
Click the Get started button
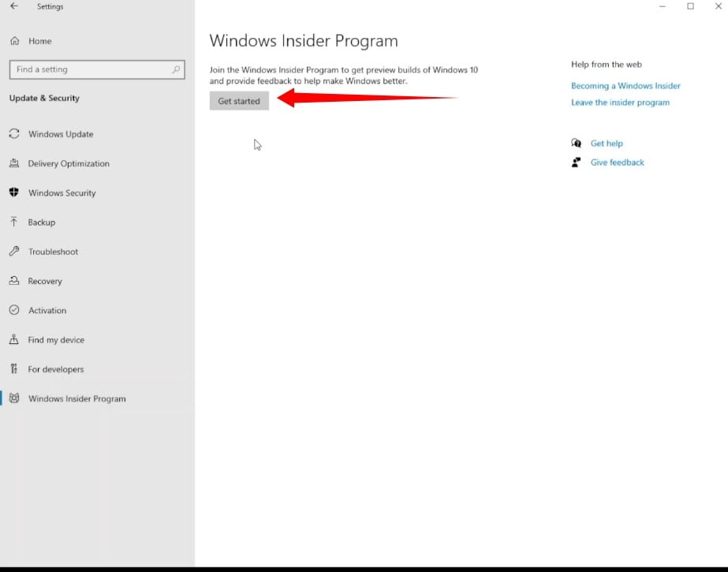click(239, 101)
